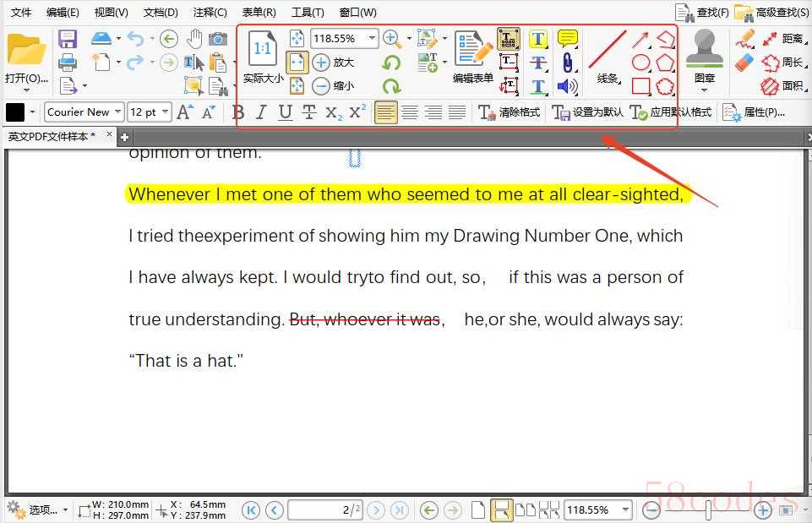Click the sound speaker annotation tool

(x=567, y=86)
